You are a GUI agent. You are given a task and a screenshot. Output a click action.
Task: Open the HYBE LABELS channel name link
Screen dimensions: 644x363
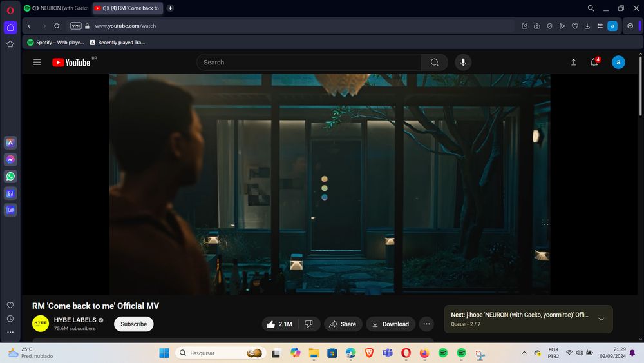pyautogui.click(x=75, y=320)
